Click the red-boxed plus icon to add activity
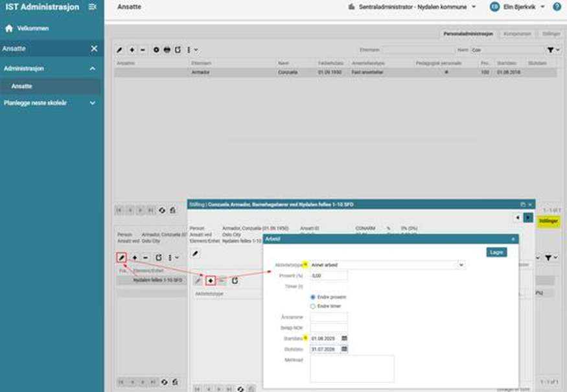The height and width of the screenshot is (392, 567). [211, 281]
